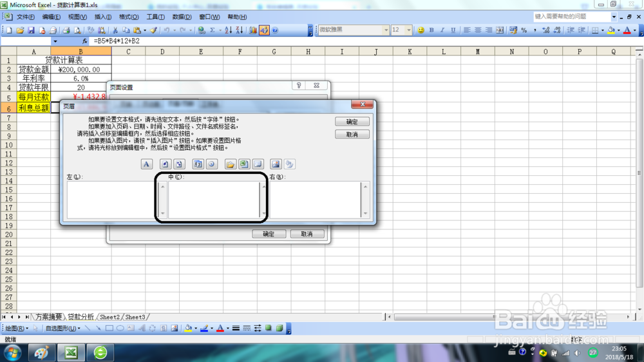Click into the 中(C) header text box
This screenshot has height=362, width=644.
click(x=214, y=200)
